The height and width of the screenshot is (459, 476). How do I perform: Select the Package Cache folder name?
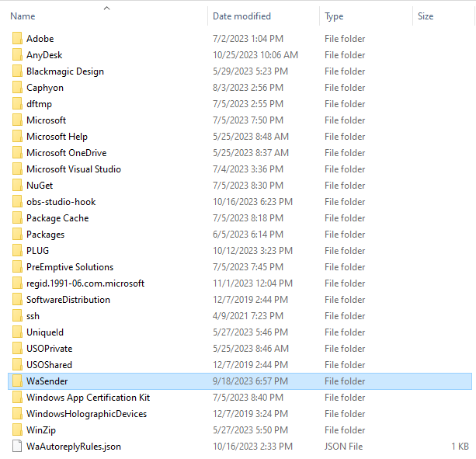(x=57, y=218)
